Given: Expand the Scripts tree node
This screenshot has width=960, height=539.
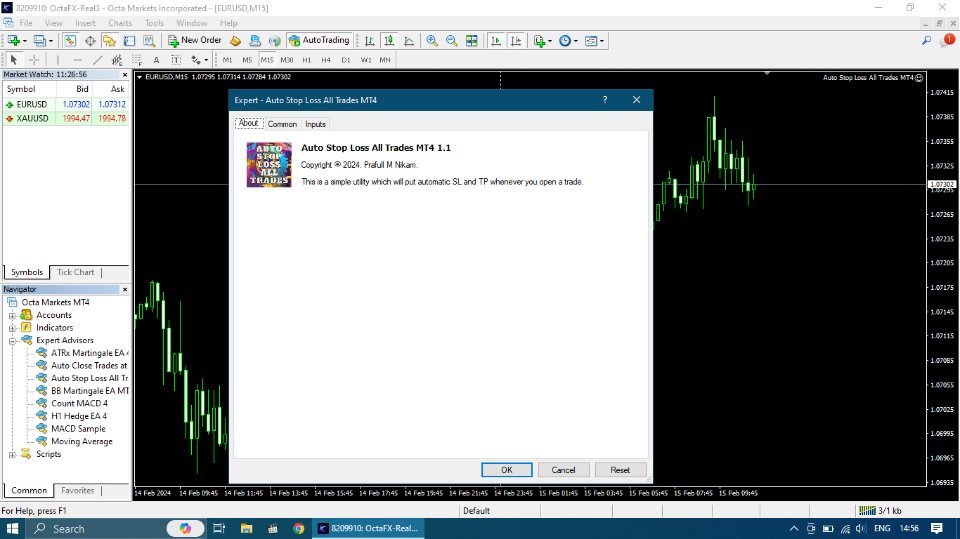Looking at the screenshot, I should coord(12,454).
